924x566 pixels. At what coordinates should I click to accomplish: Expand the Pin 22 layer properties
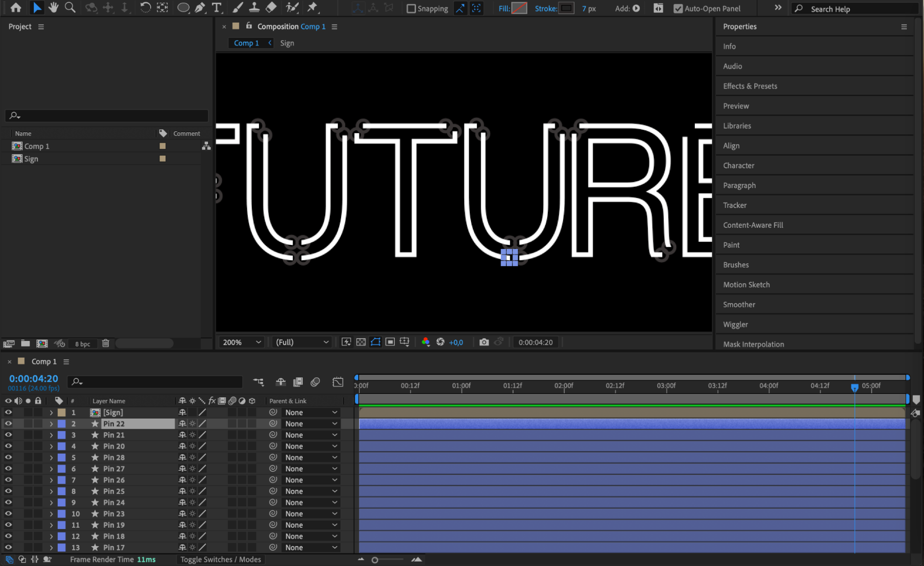pyautogui.click(x=51, y=423)
